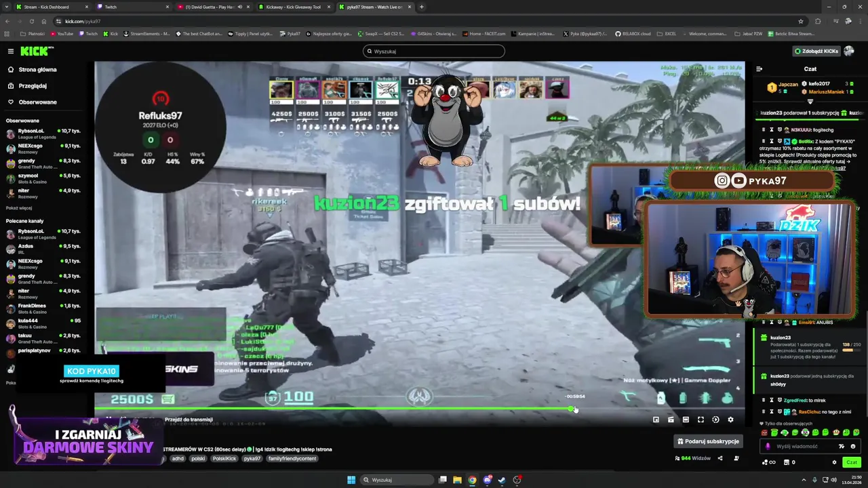The width and height of the screenshot is (868, 488).
Task: Switch to the Twitch browser tab
Action: [x=132, y=7]
